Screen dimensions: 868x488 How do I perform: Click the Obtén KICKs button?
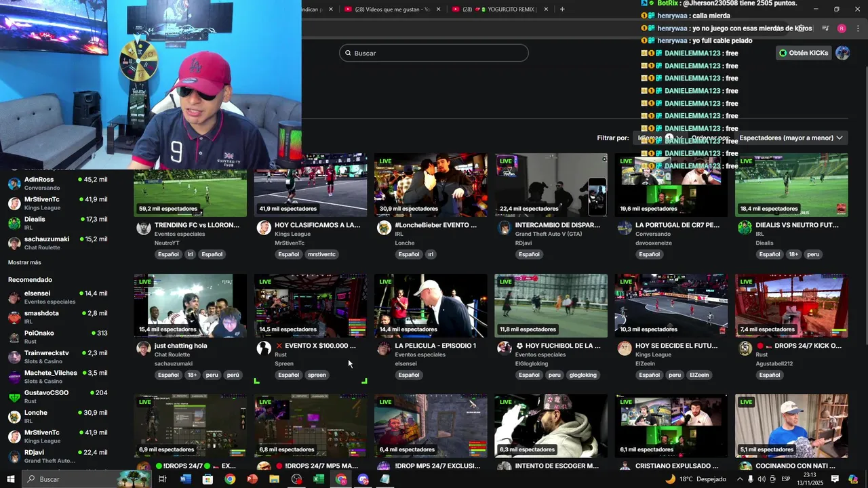pyautogui.click(x=803, y=53)
